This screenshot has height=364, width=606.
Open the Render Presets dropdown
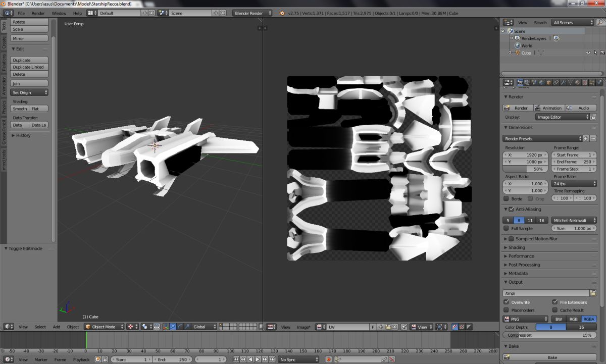coord(543,138)
